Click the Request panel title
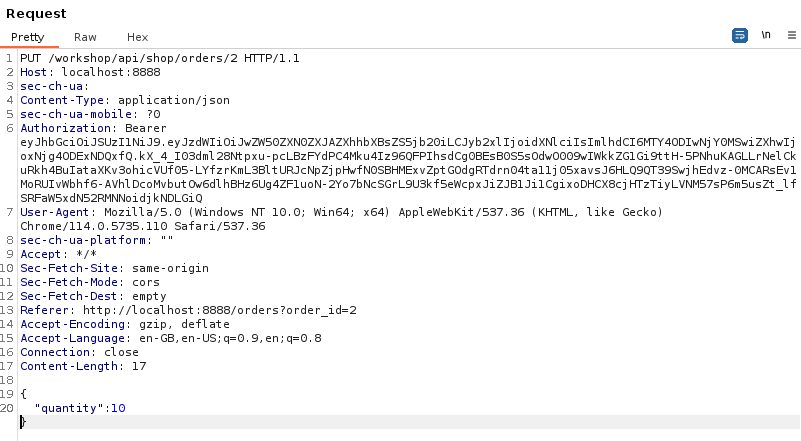 click(36, 14)
